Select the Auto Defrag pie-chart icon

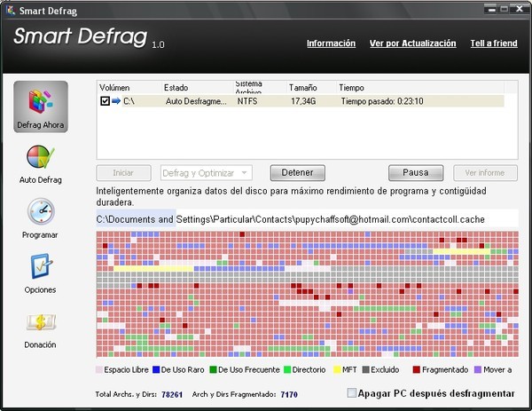pos(41,158)
